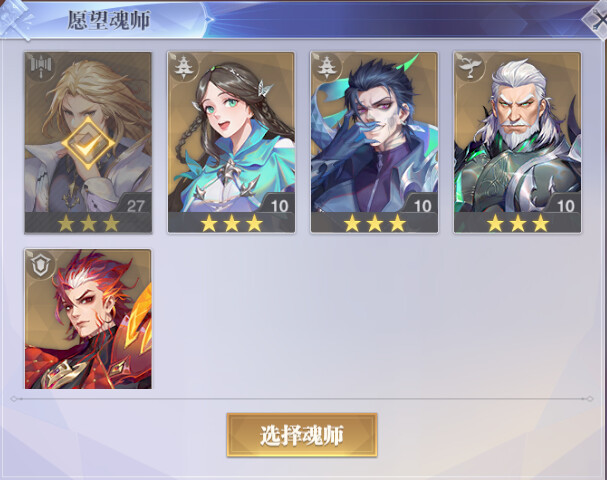Viewport: 607px width, 480px height.
Task: Select the braided girl in teal cloak
Action: click(231, 142)
